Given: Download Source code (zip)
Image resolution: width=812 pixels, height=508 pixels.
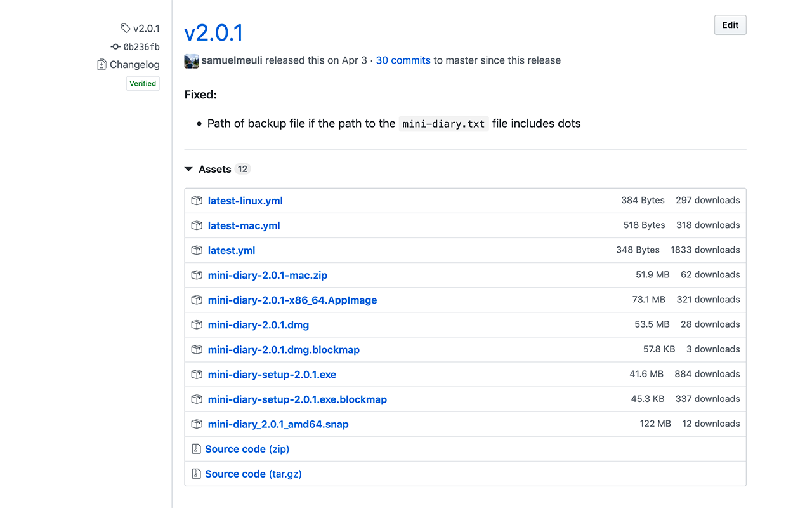Looking at the screenshot, I should click(x=247, y=449).
